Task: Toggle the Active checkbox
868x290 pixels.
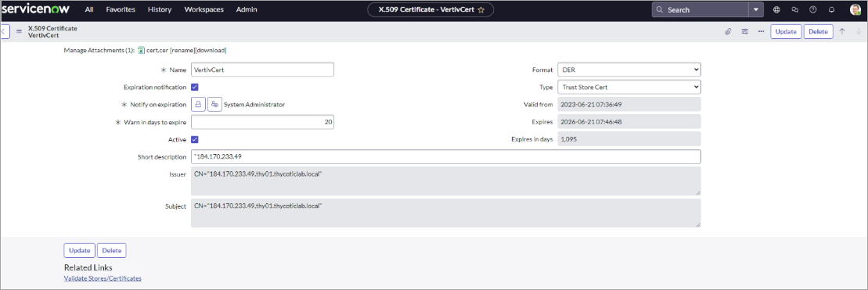Action: tap(195, 139)
